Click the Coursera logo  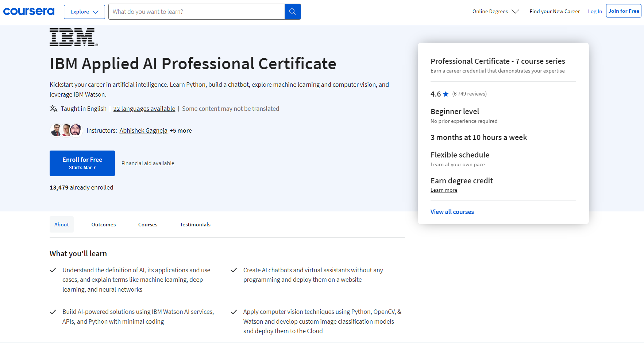(29, 12)
